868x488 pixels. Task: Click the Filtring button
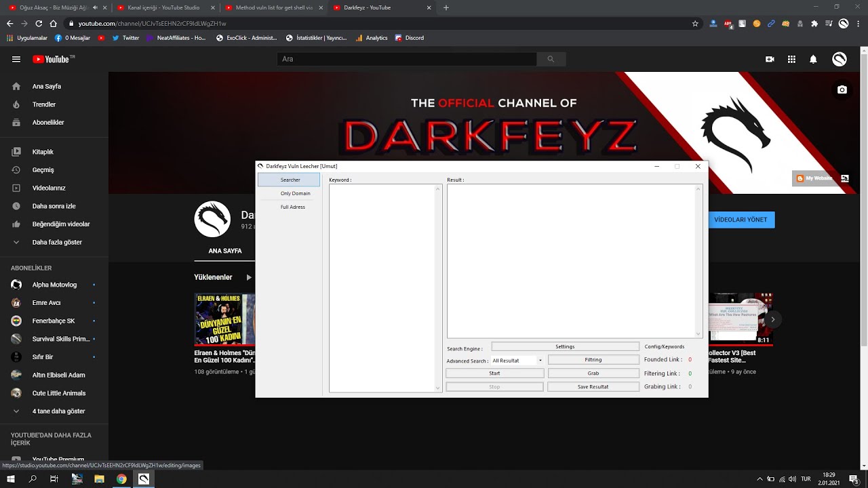coord(593,360)
